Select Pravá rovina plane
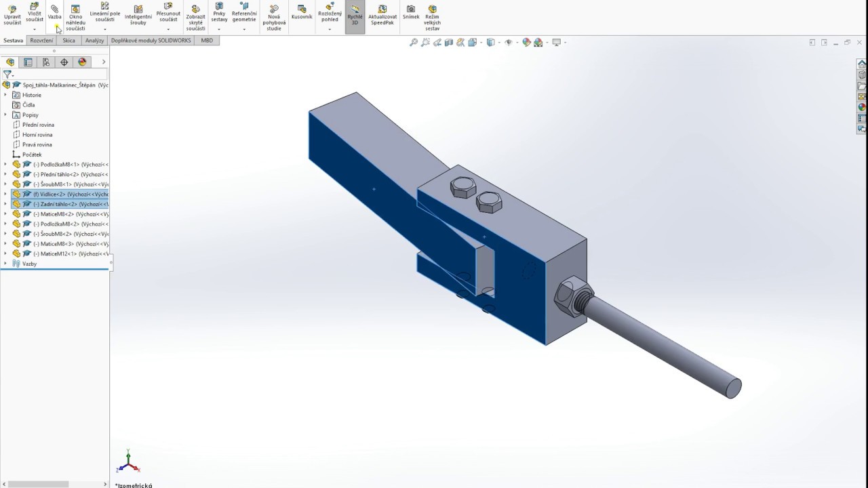This screenshot has height=488, width=868. [x=37, y=144]
